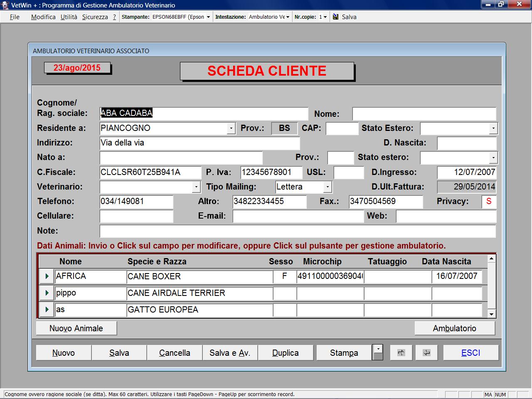Click the Indirizzo field Via della via

(199, 143)
